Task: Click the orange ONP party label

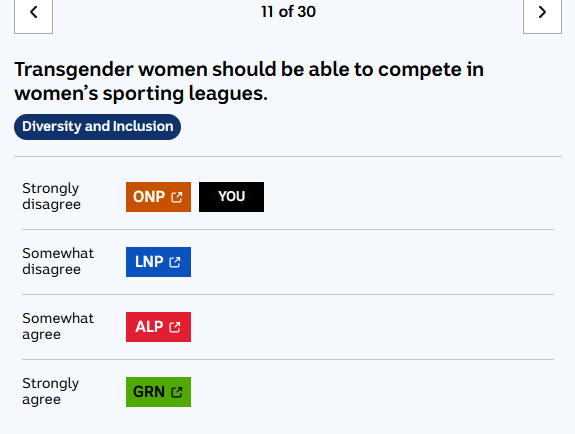Action: coord(158,197)
